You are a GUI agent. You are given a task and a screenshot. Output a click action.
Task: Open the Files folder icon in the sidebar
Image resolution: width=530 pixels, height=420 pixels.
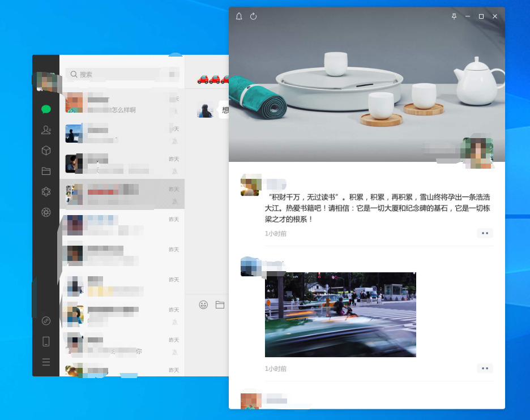(46, 171)
